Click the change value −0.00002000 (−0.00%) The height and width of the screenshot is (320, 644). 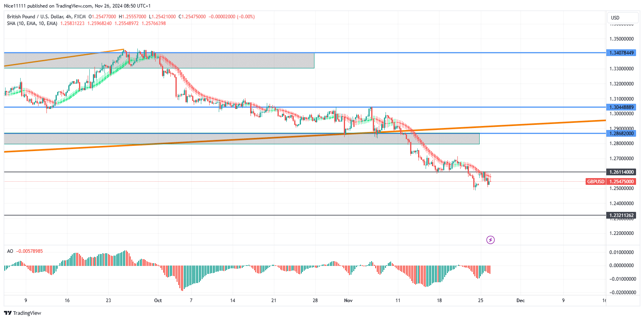click(232, 17)
